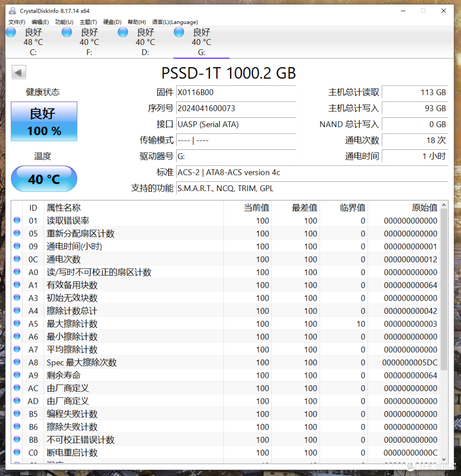Click the supported features field S.M.A.R.T., NCQ
Viewport: 461px width, 476px height.
click(312, 189)
